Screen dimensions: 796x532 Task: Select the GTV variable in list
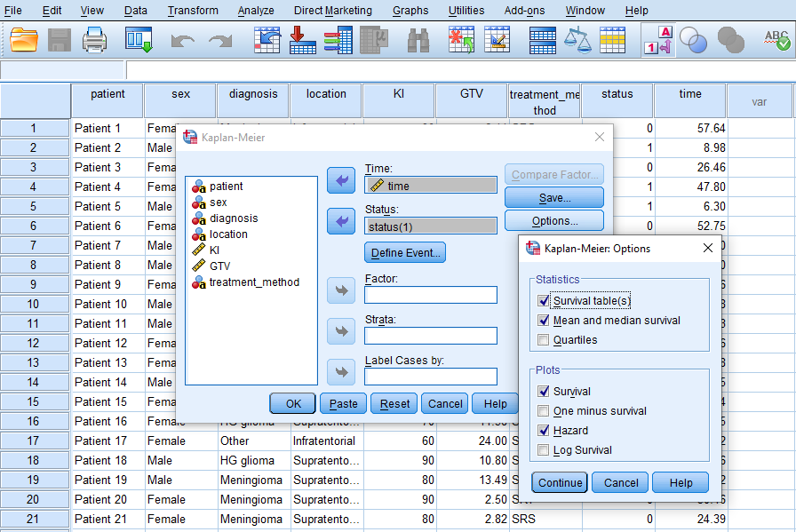219,266
